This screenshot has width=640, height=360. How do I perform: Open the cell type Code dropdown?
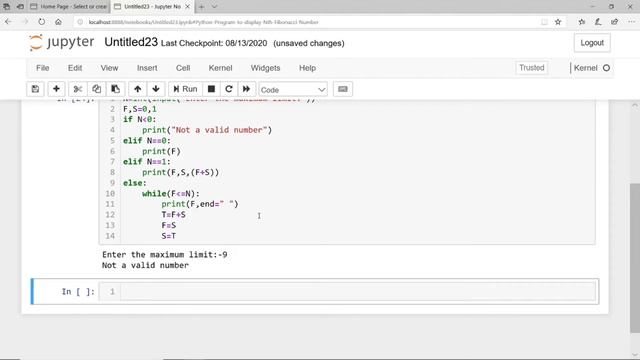point(293,89)
